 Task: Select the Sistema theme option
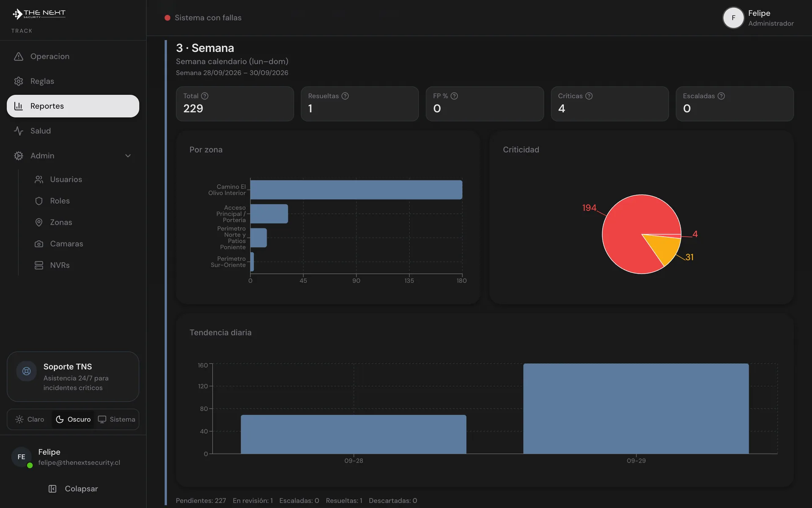(117, 420)
